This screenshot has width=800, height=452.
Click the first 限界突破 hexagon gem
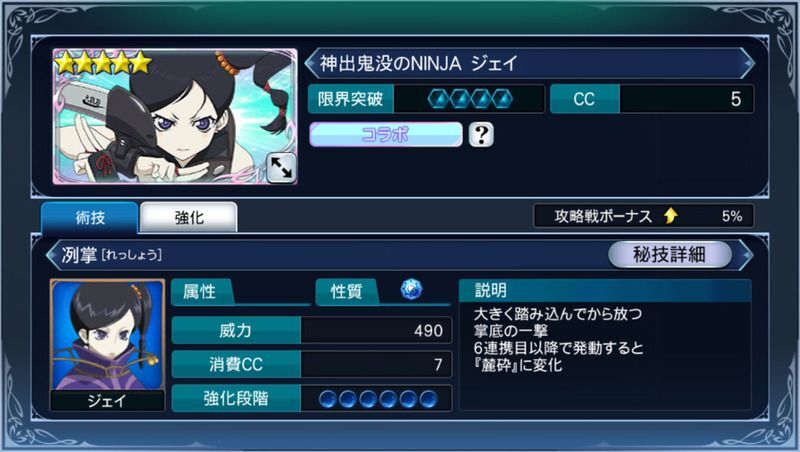[x=438, y=99]
